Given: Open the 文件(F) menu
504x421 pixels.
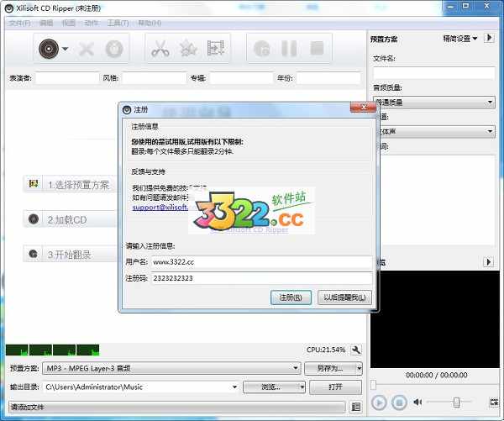Looking at the screenshot, I should 20,24.
